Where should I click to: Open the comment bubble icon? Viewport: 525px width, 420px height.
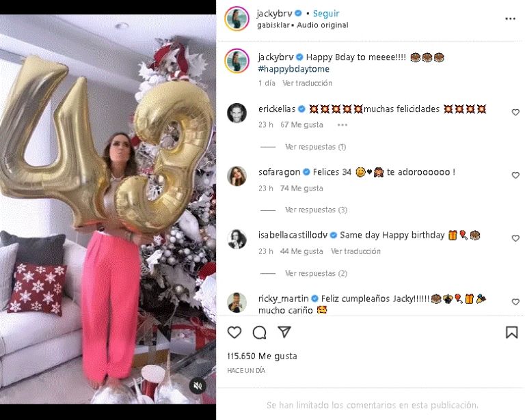point(259,333)
